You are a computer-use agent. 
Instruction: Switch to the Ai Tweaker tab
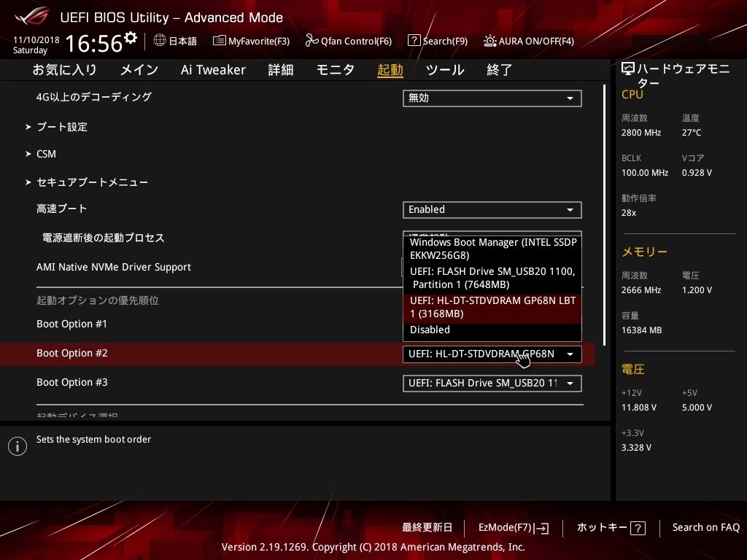point(213,70)
